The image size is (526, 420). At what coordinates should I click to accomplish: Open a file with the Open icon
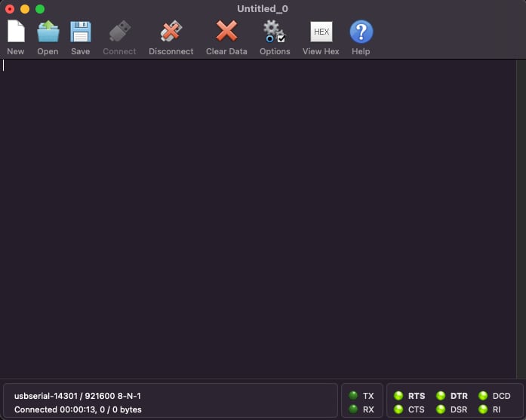pyautogui.click(x=48, y=32)
